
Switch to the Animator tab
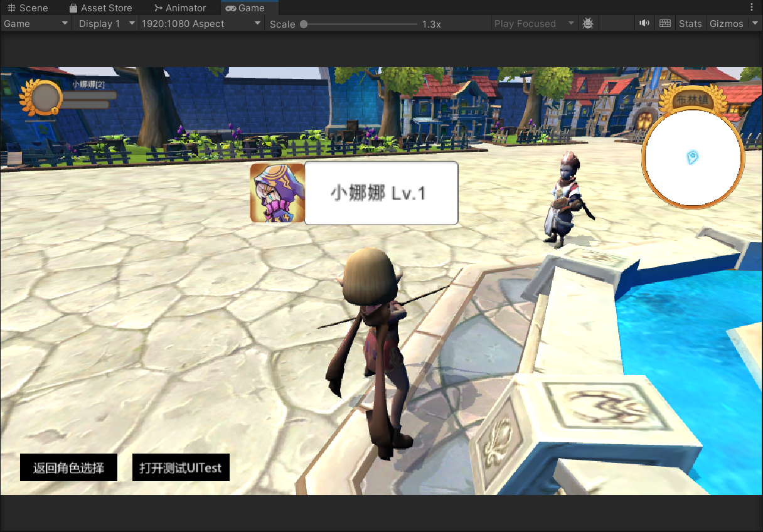[180, 8]
